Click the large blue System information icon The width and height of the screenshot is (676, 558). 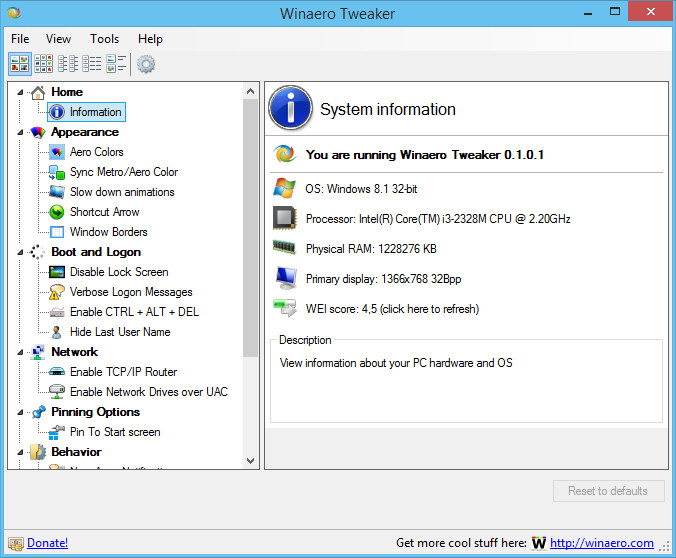pyautogui.click(x=290, y=109)
